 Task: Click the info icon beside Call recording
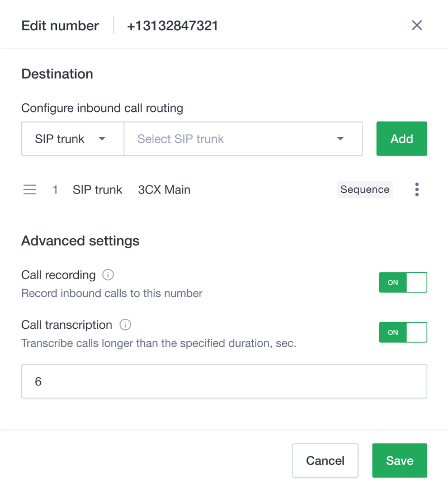(x=109, y=275)
